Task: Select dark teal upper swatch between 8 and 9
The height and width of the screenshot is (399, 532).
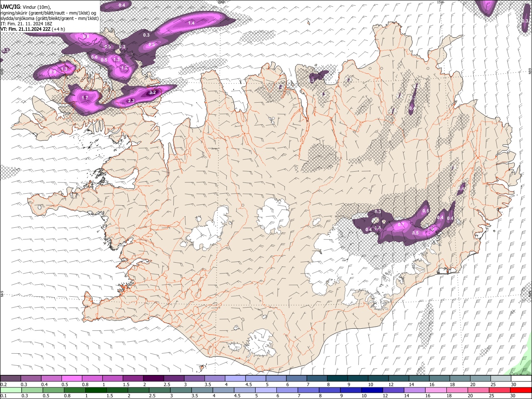Action: 337,379
